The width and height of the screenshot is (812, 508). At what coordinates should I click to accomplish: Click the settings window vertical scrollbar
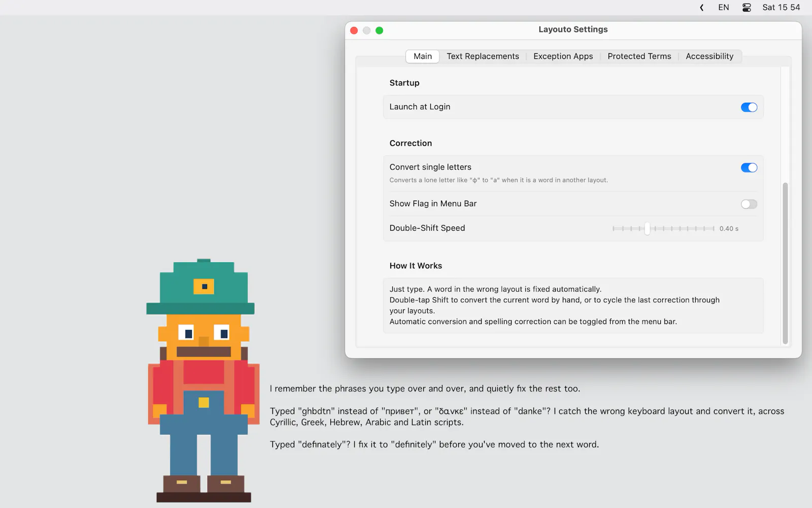[785, 263]
